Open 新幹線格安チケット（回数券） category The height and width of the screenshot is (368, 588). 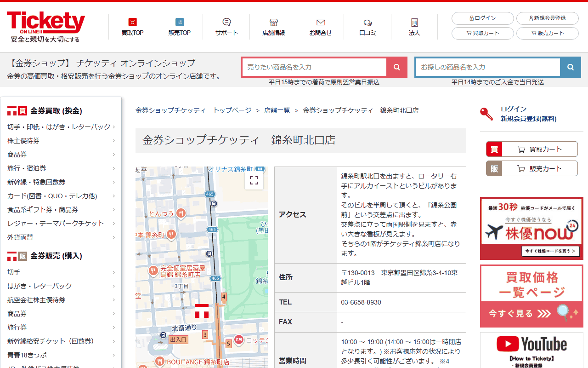pyautogui.click(x=61, y=341)
